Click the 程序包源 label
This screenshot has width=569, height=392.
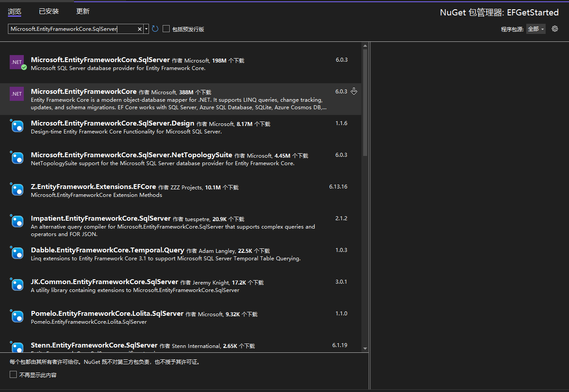(512, 29)
